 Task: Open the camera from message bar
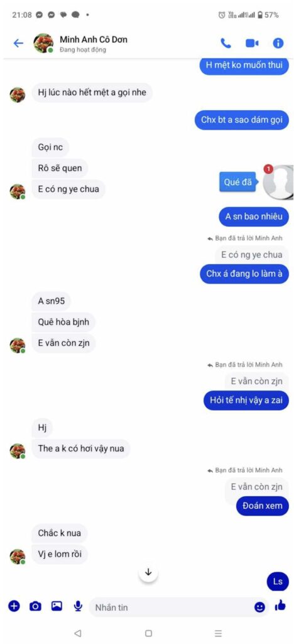coord(36,606)
